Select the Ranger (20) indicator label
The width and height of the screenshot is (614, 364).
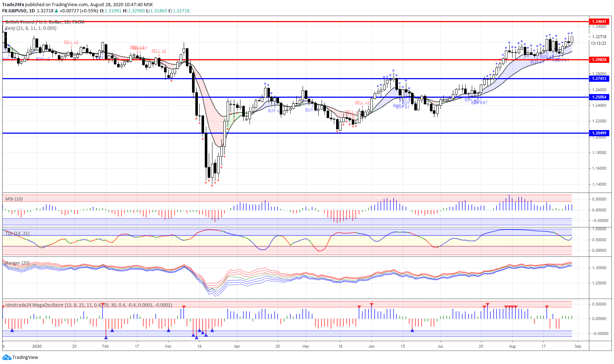(17, 263)
